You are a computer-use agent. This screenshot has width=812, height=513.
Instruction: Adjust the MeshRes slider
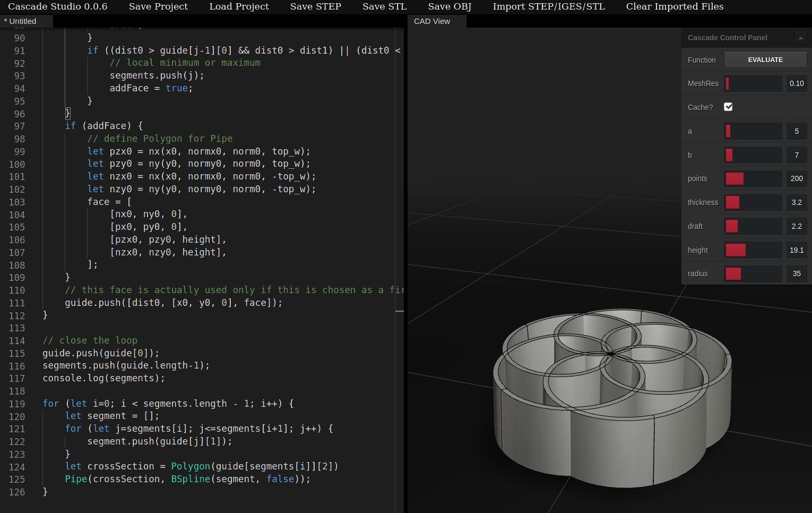[753, 83]
